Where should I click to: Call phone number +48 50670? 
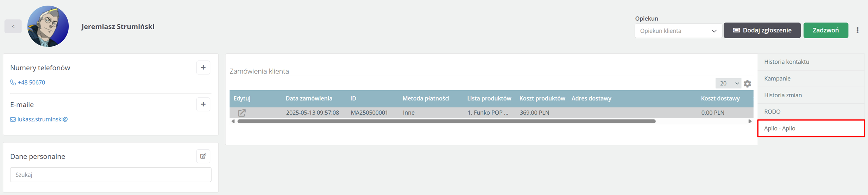click(31, 83)
